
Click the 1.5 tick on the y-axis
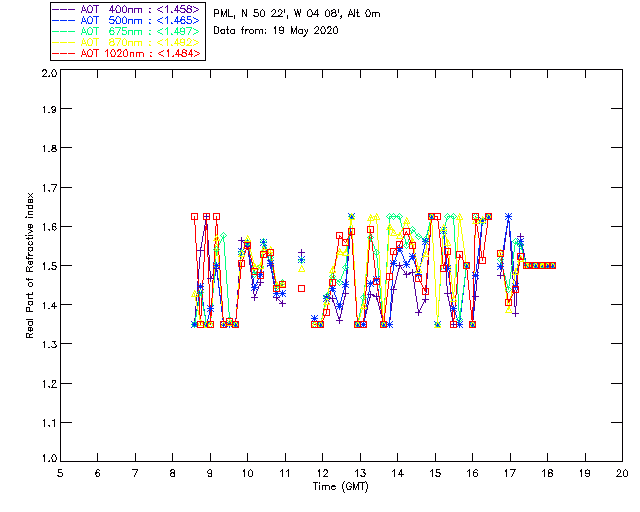[47, 266]
